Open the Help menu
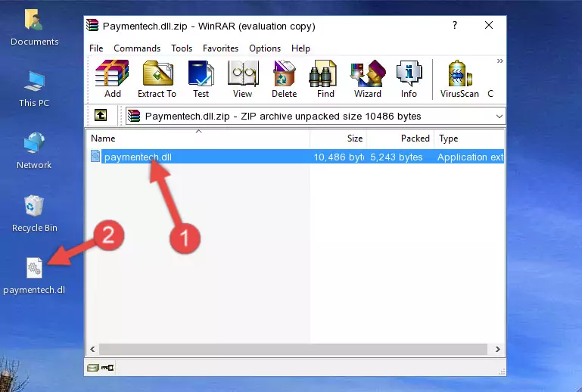This screenshot has width=582, height=392. click(x=300, y=48)
